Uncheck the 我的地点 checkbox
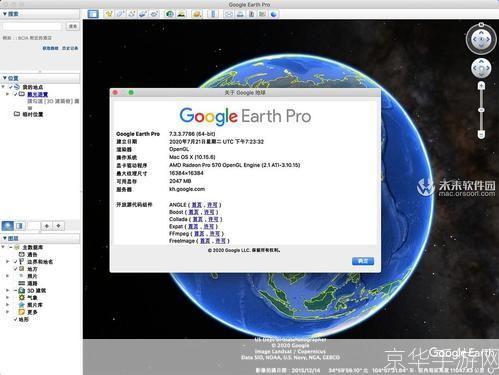 point(11,87)
